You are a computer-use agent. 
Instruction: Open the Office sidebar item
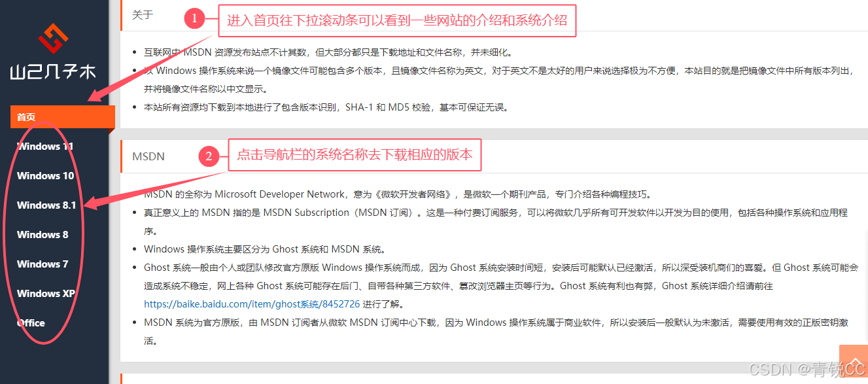[x=31, y=323]
